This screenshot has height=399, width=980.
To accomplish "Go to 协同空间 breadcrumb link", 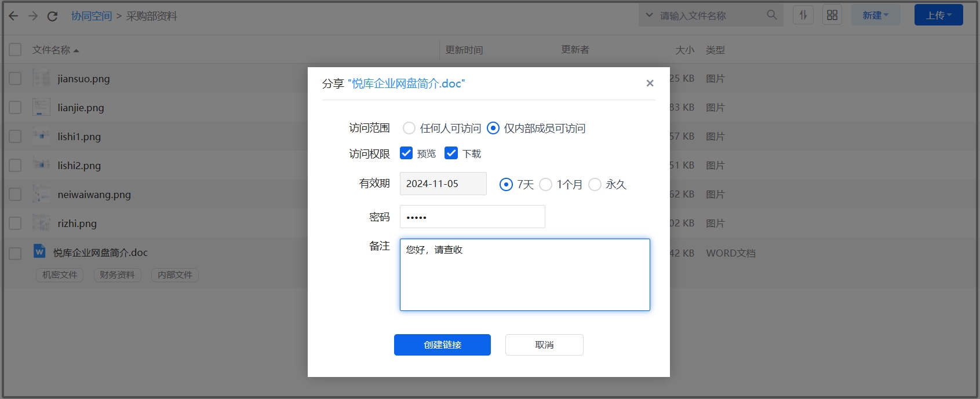I will click(x=92, y=16).
